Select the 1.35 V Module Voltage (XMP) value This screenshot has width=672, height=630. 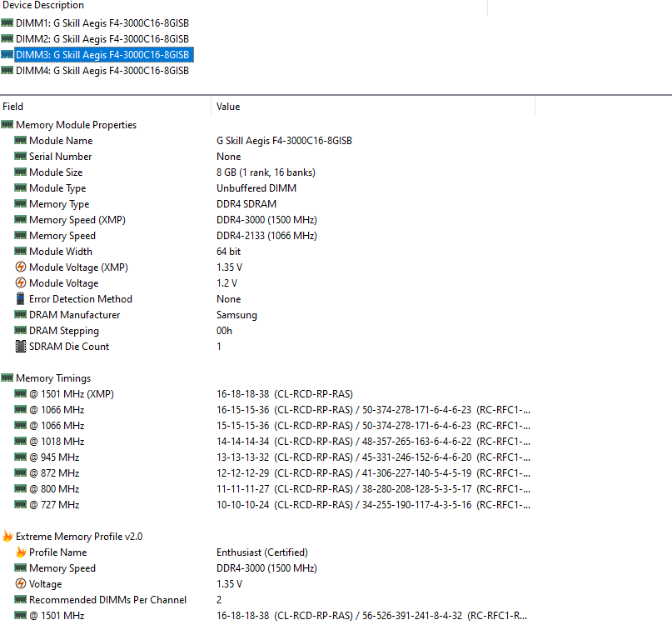pyautogui.click(x=229, y=267)
